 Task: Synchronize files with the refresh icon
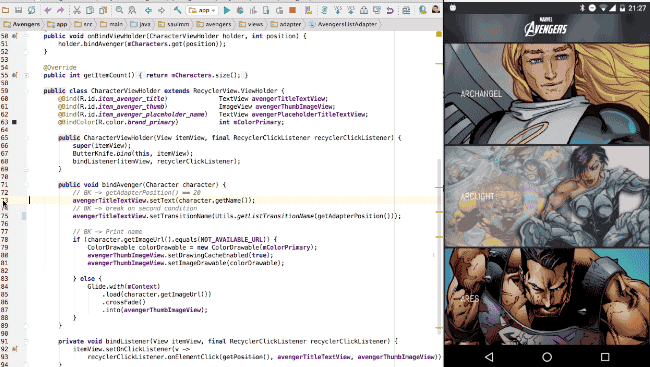coord(31,10)
